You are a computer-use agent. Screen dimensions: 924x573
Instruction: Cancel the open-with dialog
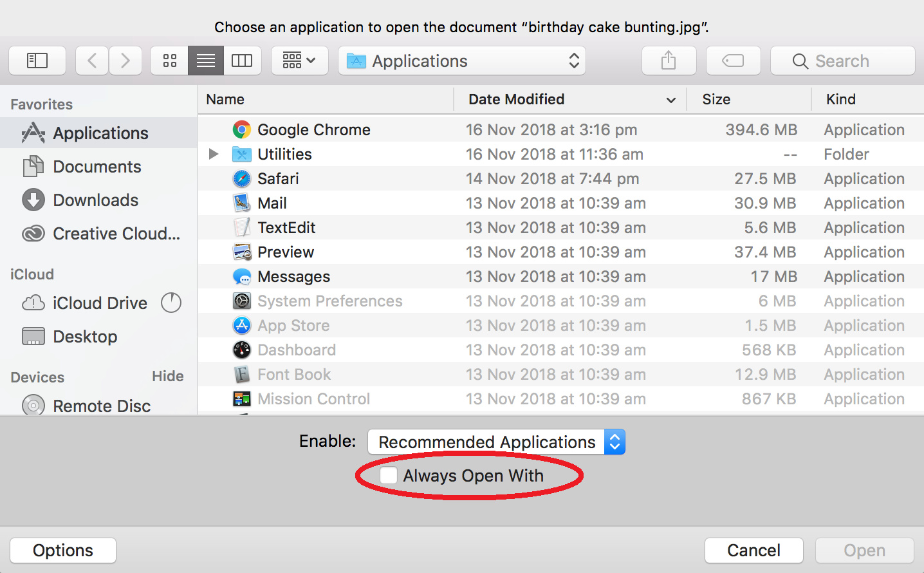point(754,550)
